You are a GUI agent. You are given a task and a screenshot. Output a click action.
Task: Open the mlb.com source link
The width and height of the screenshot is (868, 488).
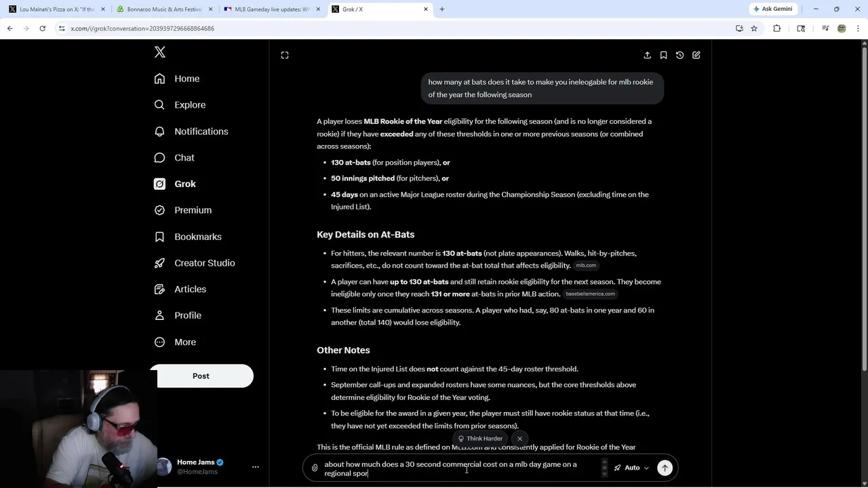click(x=586, y=266)
